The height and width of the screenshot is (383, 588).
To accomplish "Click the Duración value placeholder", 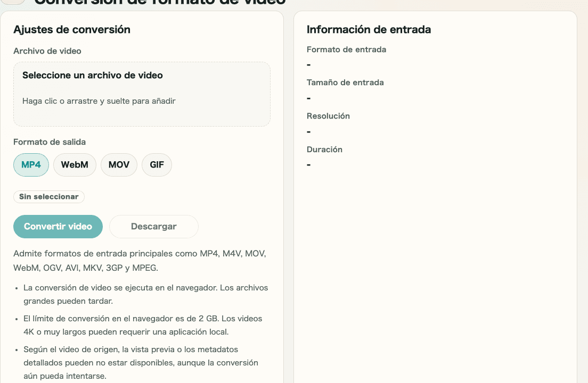I will pyautogui.click(x=308, y=165).
